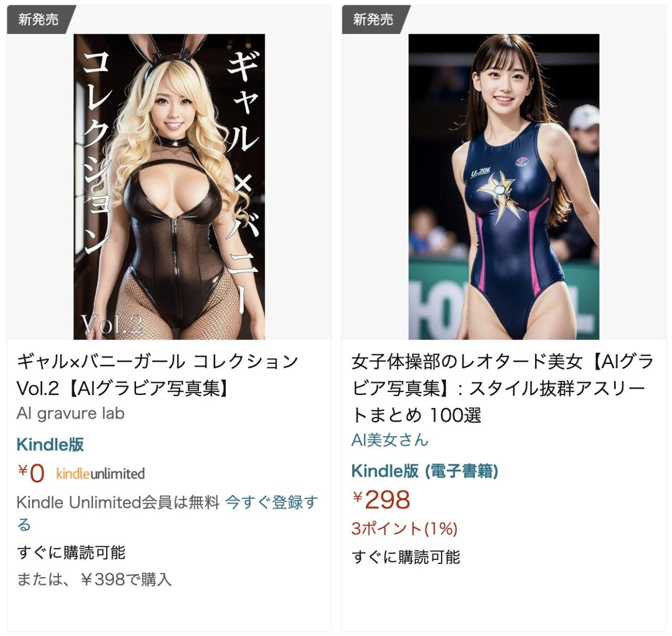Open the ギャル×バニー コレクション cover image
Viewport: 672px width, 636px height.
click(x=169, y=187)
